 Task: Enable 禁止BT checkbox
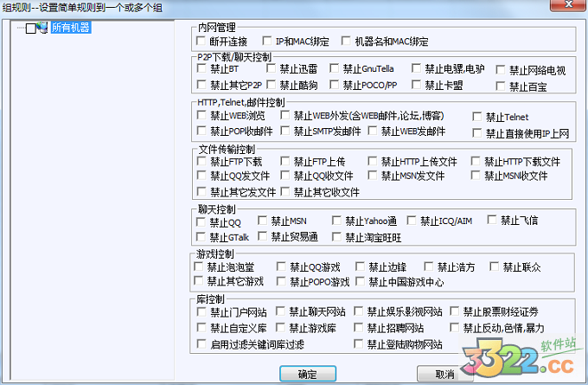click(201, 68)
